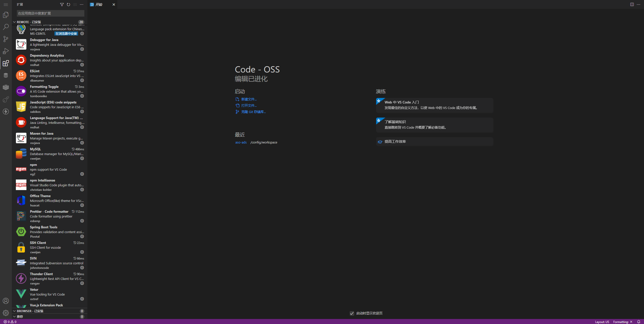Click the split editor icon top right
This screenshot has height=324, width=644.
pos(632,4)
